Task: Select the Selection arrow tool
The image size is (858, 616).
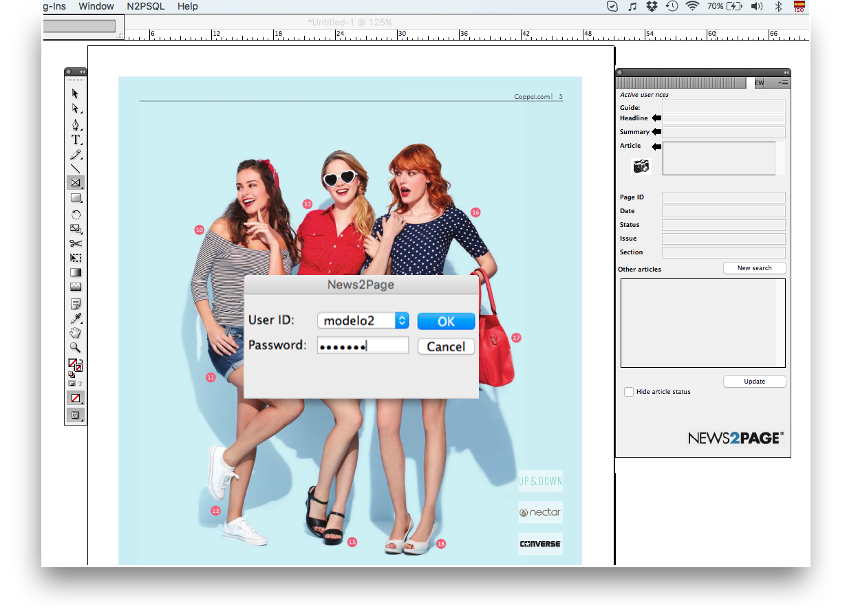Action: click(x=75, y=93)
